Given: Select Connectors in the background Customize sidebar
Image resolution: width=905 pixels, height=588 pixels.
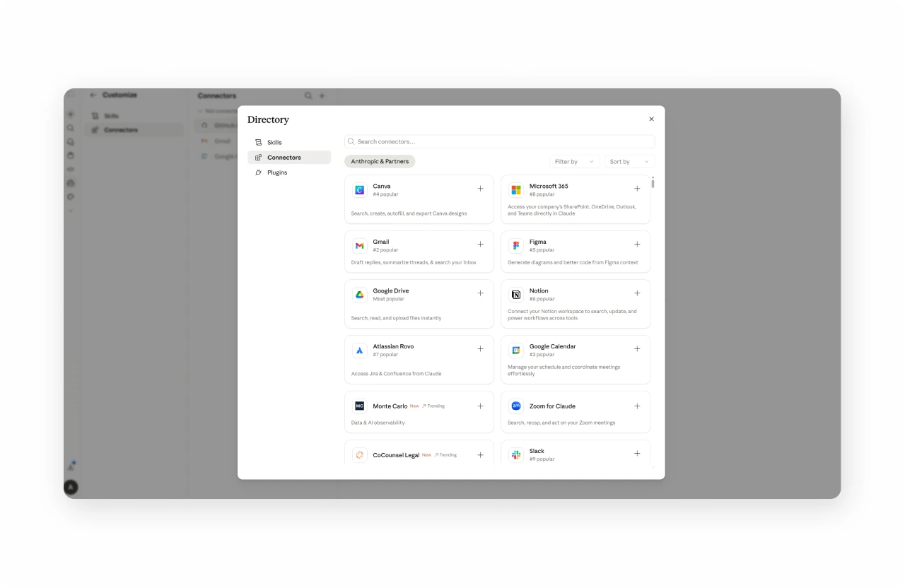Looking at the screenshot, I should pos(134,130).
